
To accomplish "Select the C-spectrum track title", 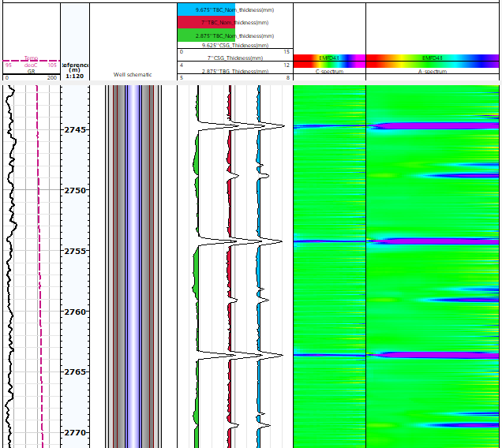I will [329, 72].
